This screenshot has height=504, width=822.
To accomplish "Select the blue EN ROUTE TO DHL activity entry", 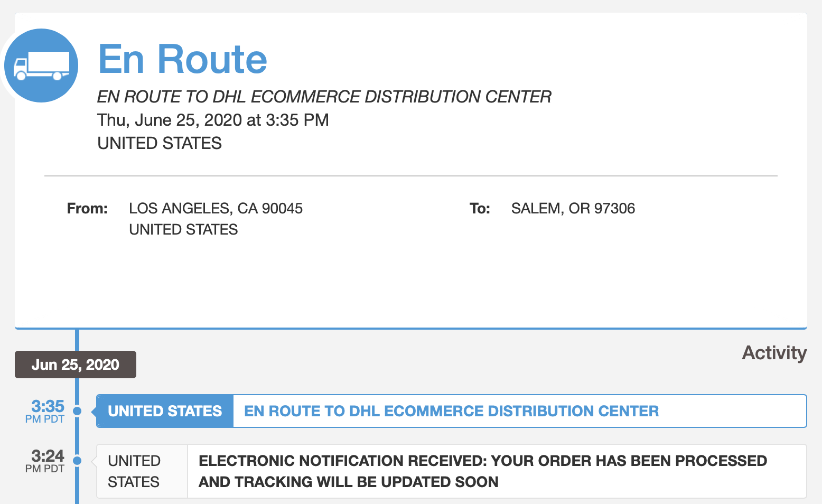I will coord(451,411).
